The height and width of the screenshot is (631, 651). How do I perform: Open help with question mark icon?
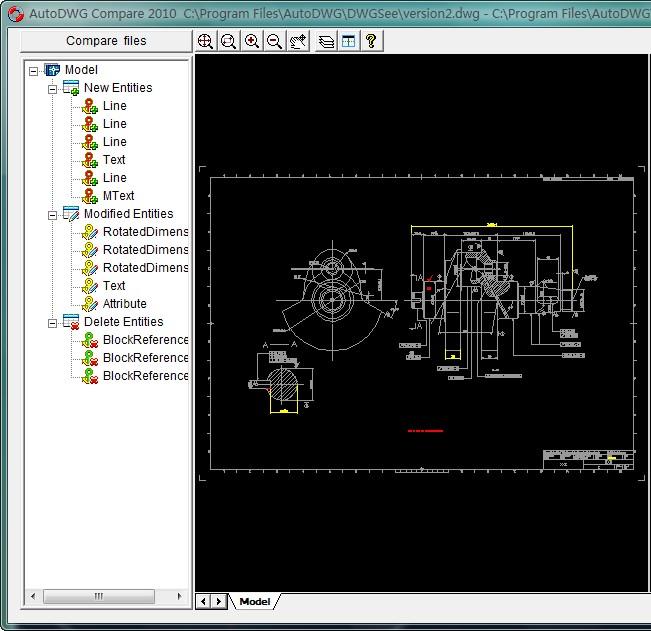(x=371, y=41)
